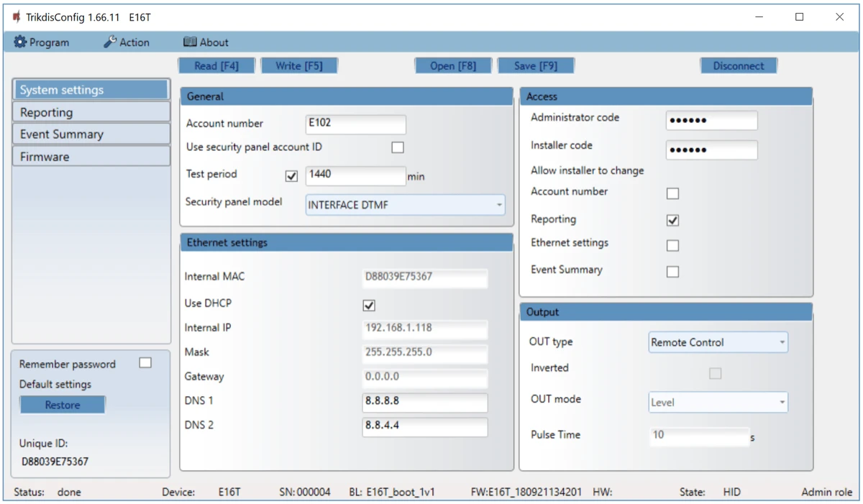Viewport: 863px width, 504px height.
Task: Toggle the Remember password checkbox
Action: click(145, 363)
